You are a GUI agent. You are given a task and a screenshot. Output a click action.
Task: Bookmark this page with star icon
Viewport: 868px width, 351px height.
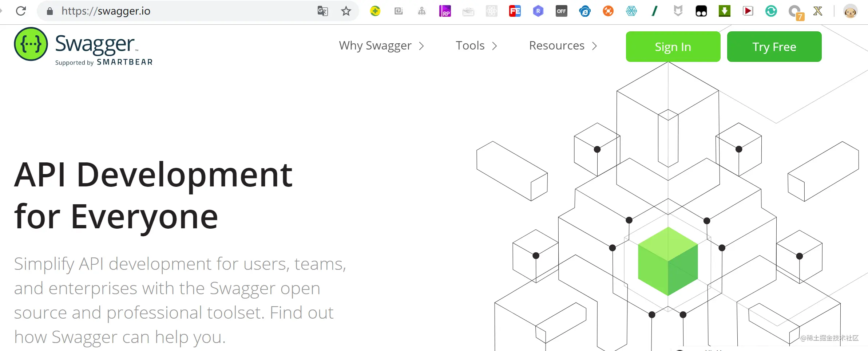pyautogui.click(x=346, y=11)
